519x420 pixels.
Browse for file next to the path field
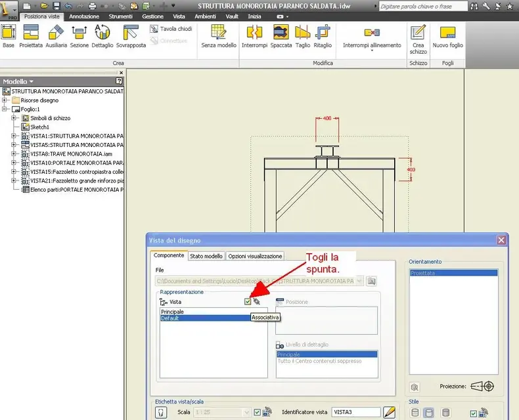tap(371, 281)
